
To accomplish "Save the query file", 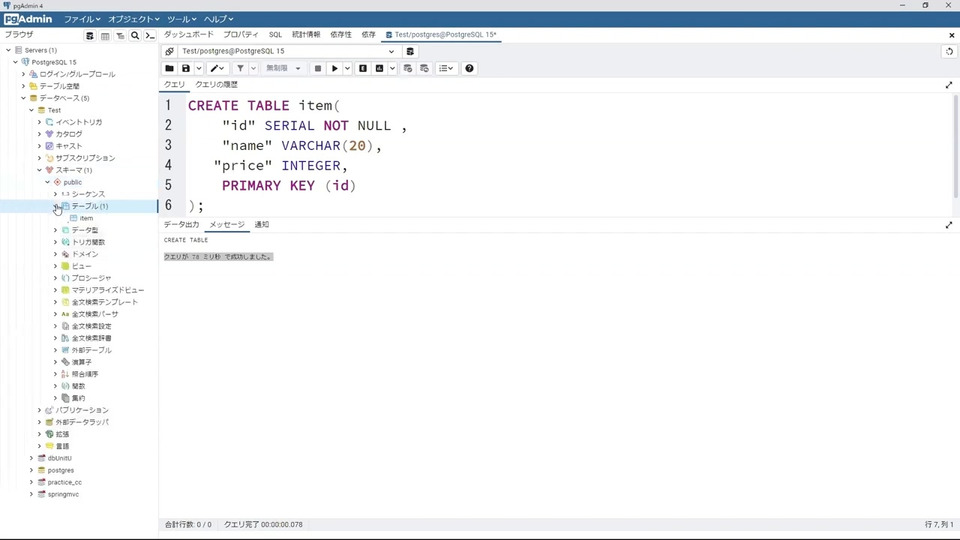I will 186,69.
